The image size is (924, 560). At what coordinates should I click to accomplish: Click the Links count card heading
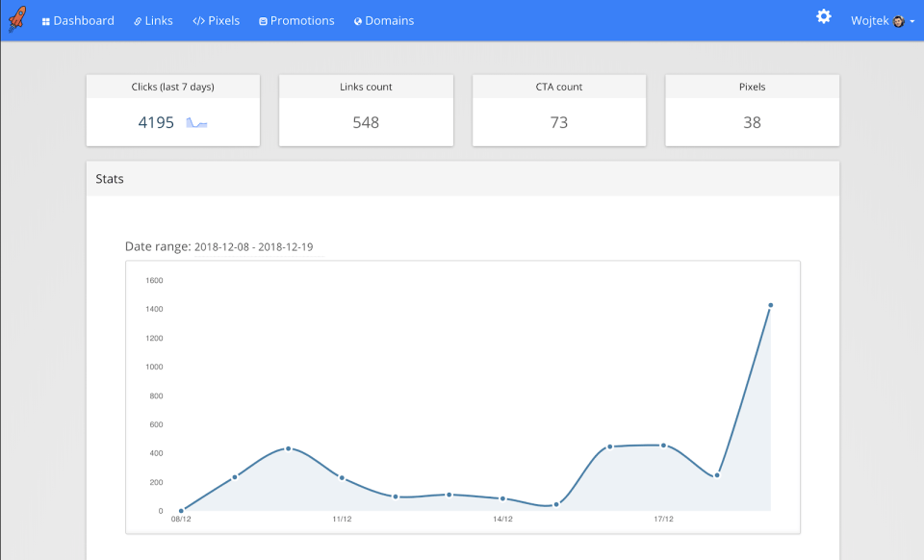(x=366, y=87)
